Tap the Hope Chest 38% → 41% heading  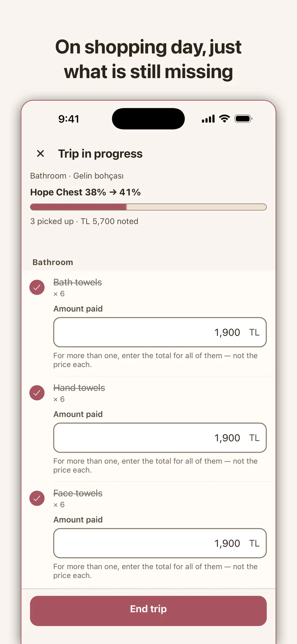(x=85, y=192)
